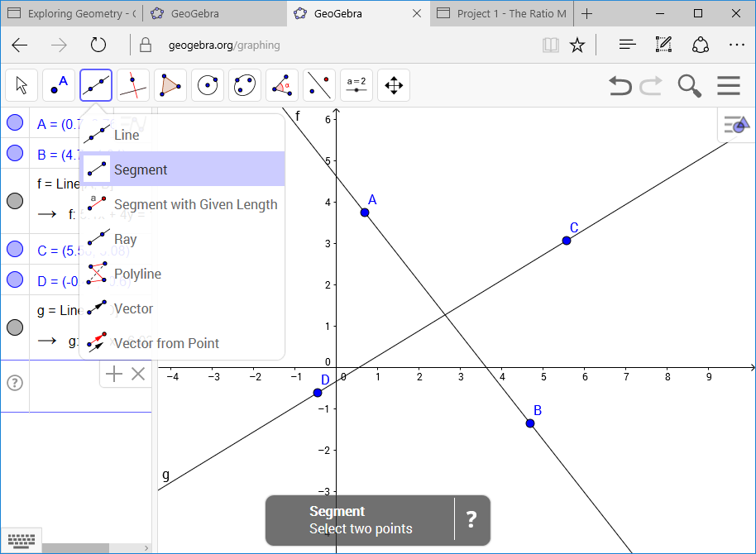
Task: Select the Slider tool labeled a=2
Action: [356, 85]
